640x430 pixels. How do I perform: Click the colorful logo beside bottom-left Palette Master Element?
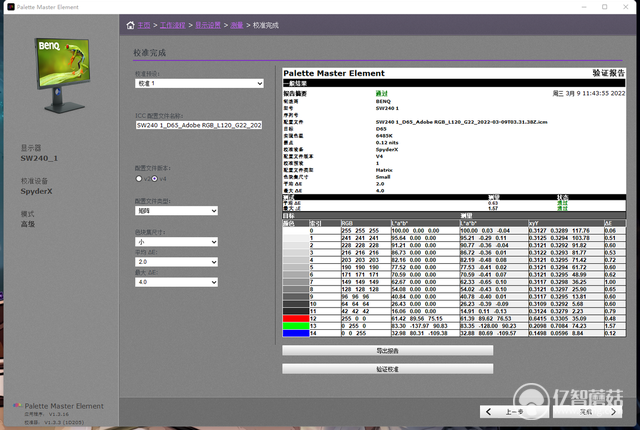coord(18,405)
